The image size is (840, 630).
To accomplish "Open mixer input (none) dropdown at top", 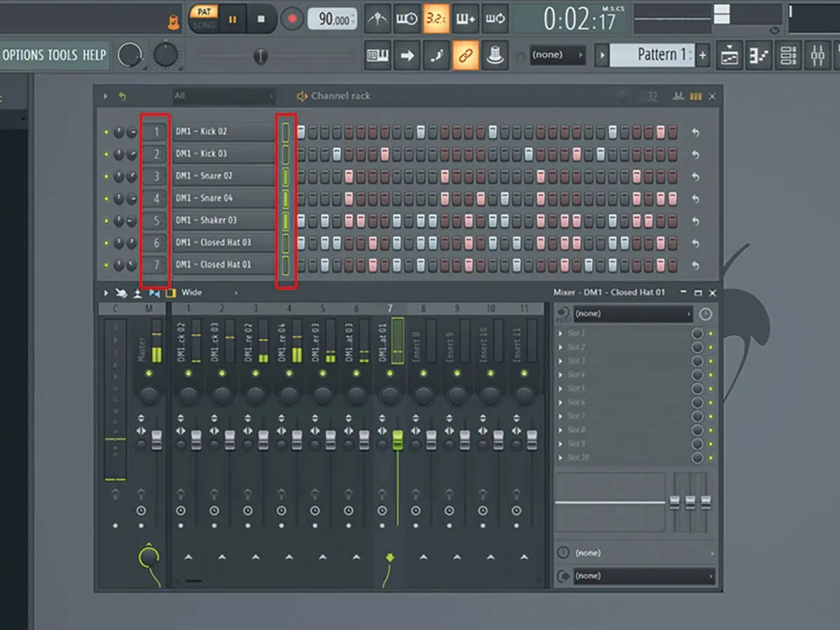I will [x=633, y=314].
